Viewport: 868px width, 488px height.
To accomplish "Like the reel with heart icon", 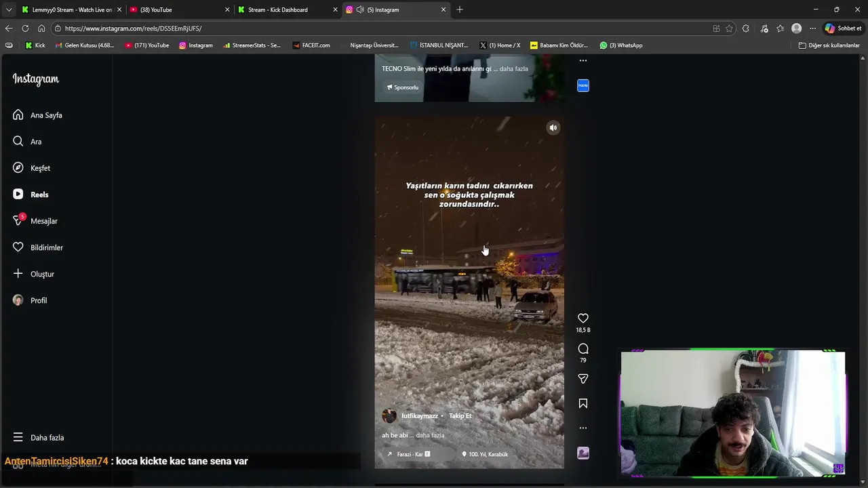I will [x=583, y=318].
